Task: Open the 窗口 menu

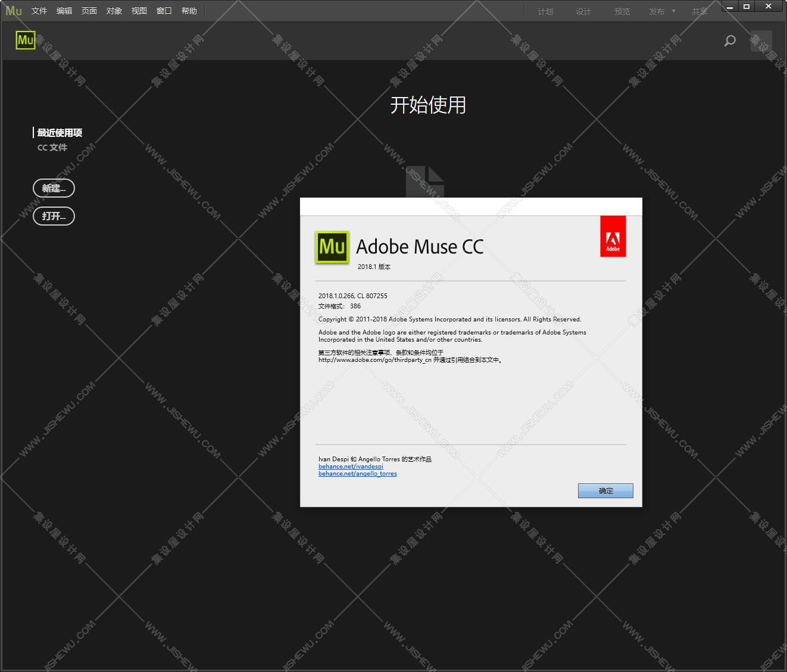Action: click(164, 11)
